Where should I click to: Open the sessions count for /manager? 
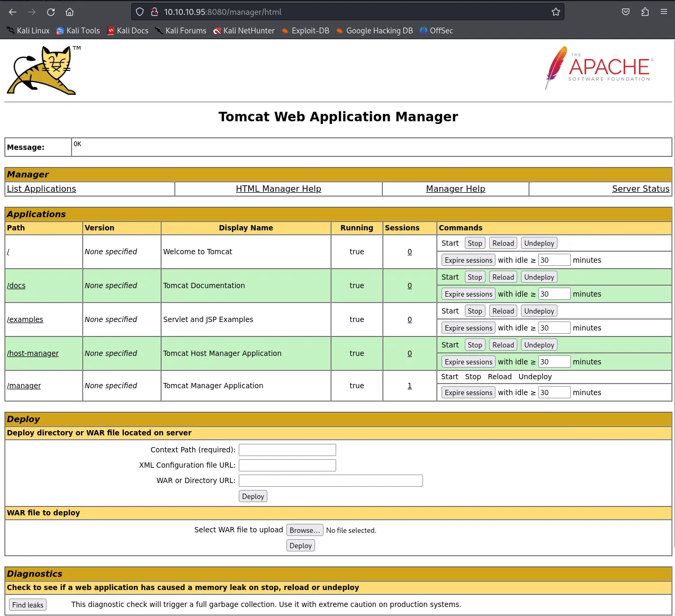[x=409, y=386]
